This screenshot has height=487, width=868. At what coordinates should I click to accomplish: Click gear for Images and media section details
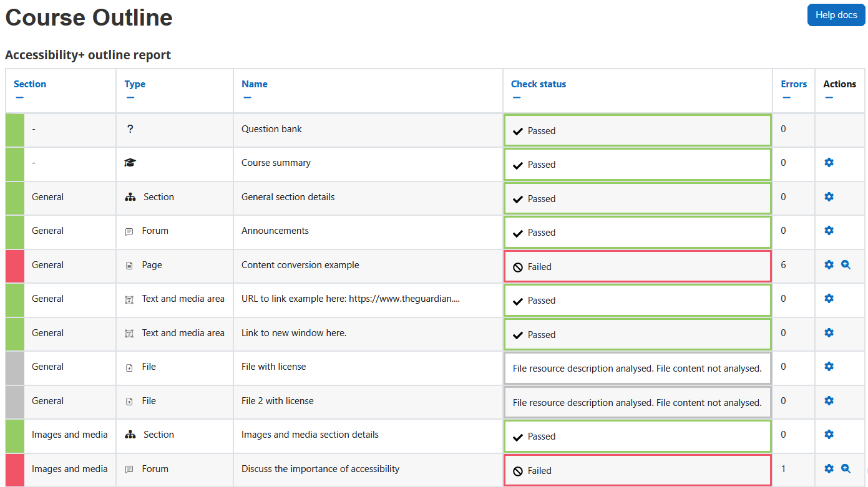tap(829, 435)
